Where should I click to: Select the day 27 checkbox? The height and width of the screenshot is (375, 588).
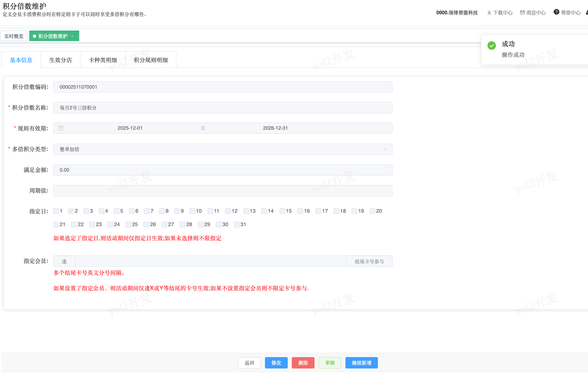coord(165,225)
